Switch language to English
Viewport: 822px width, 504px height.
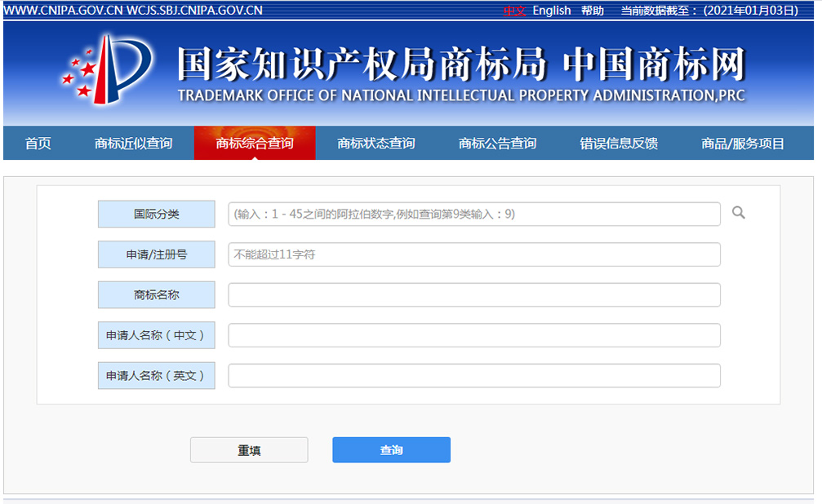click(x=551, y=11)
